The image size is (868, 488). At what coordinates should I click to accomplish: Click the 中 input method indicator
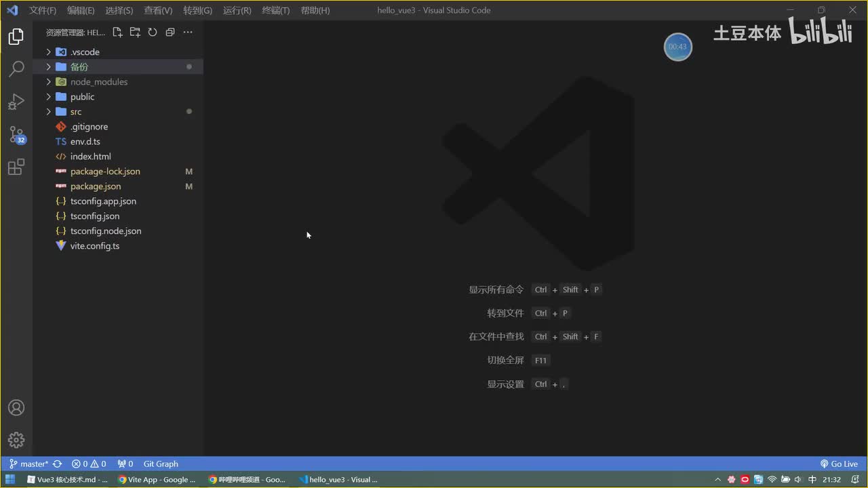(x=812, y=480)
